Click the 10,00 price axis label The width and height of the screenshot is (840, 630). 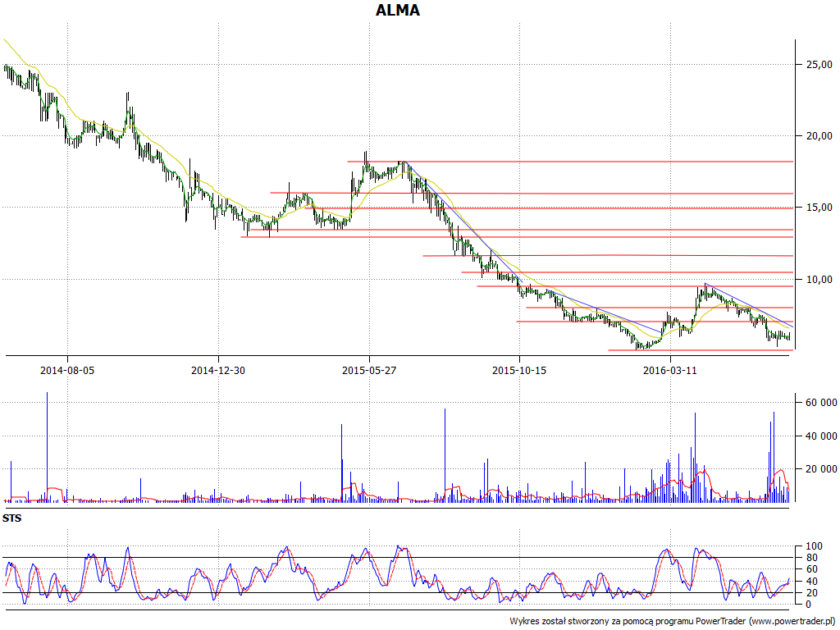point(819,279)
